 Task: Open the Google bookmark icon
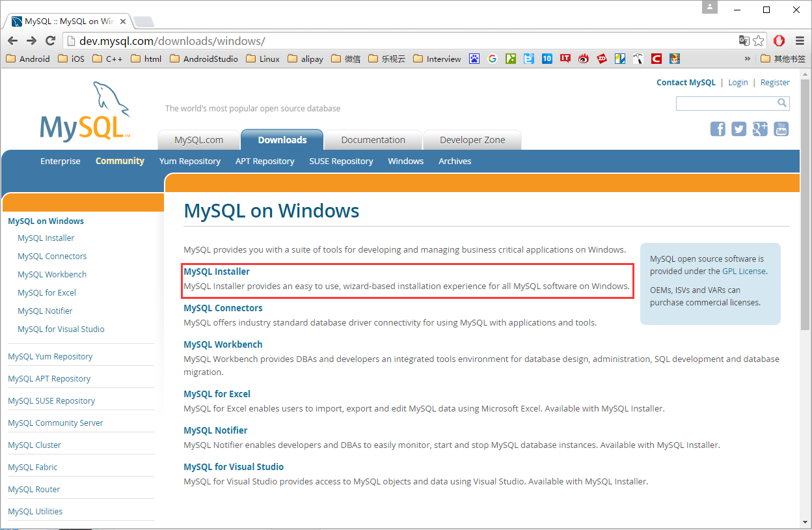point(493,59)
